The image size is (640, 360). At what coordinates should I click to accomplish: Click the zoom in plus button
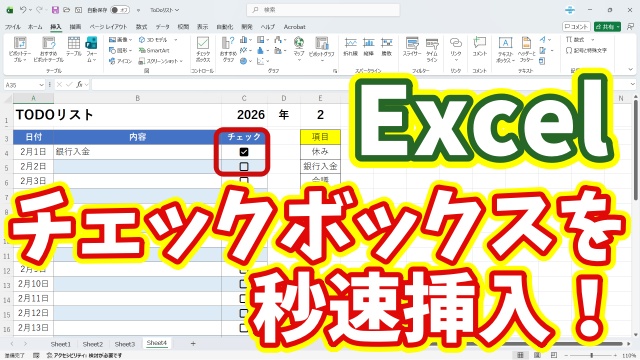click(x=615, y=356)
